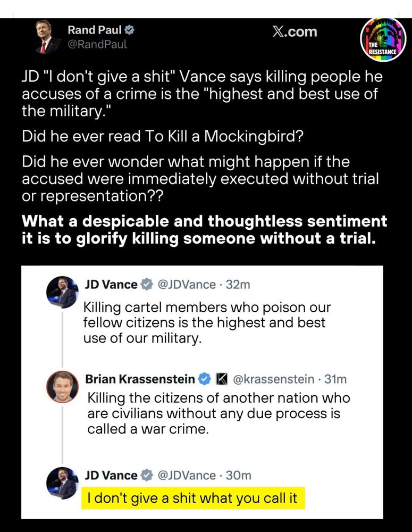412x532 pixels.
Task: Click the X.com logo text
Action: tap(295, 32)
